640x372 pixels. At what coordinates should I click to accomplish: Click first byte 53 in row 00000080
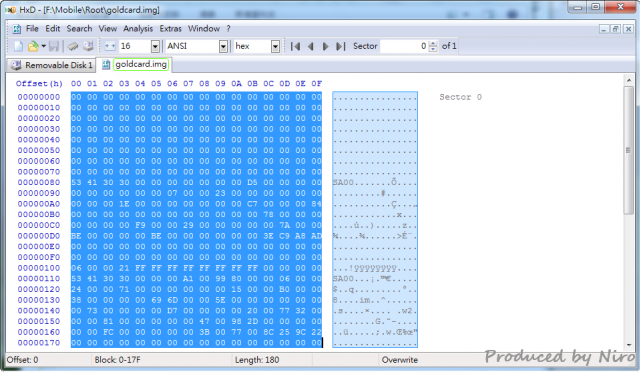(x=76, y=183)
